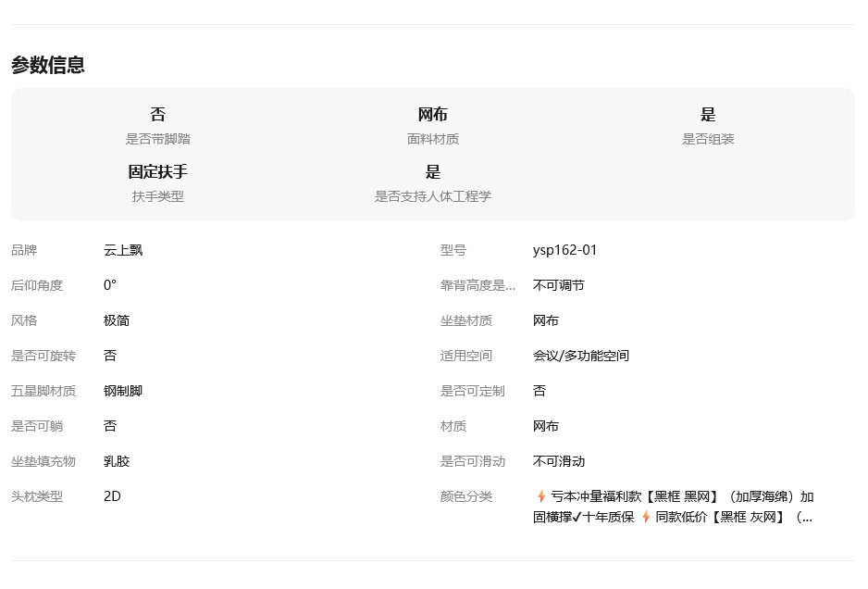This screenshot has width=868, height=589.
Task: Click the lightning icon before 同款低价
Action: [646, 518]
